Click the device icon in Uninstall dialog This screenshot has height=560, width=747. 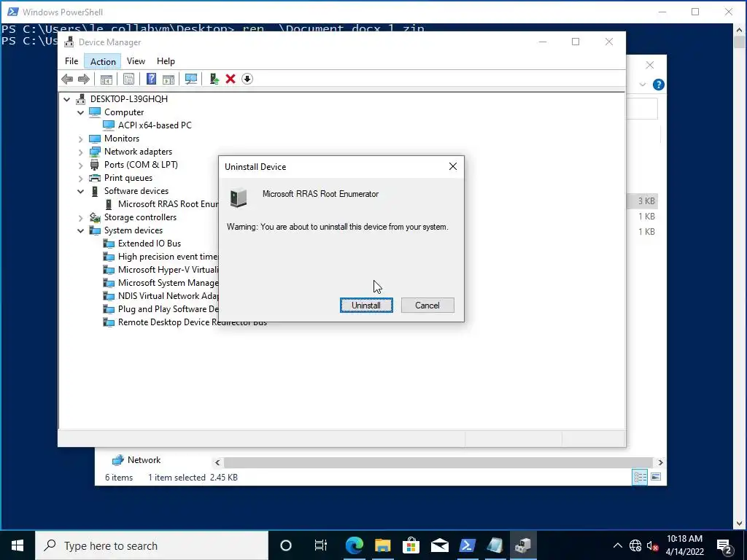coord(239,198)
